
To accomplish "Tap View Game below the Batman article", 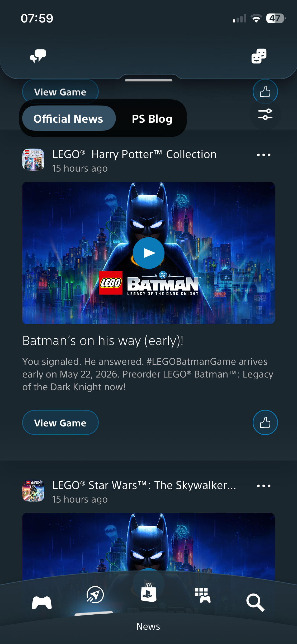I will coord(60,422).
